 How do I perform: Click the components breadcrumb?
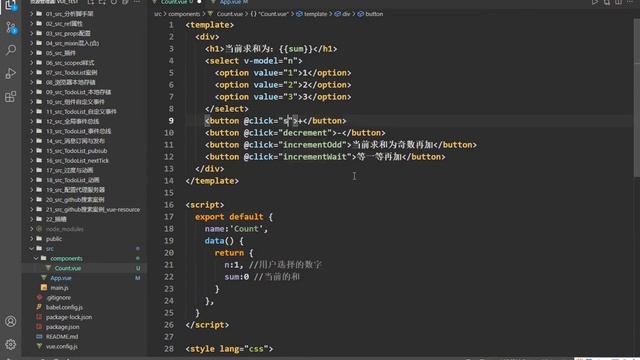coord(184,14)
